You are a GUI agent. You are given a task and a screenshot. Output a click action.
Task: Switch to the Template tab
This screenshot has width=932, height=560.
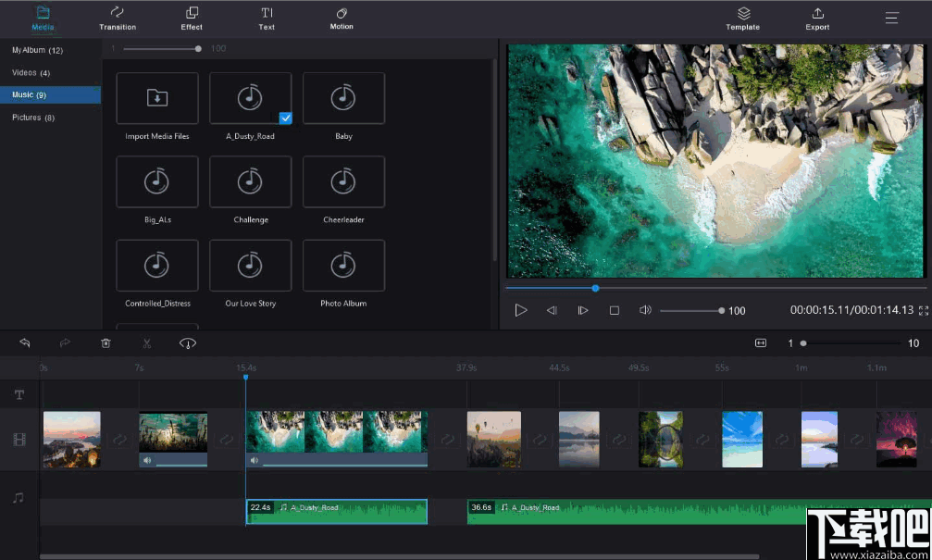coord(742,19)
